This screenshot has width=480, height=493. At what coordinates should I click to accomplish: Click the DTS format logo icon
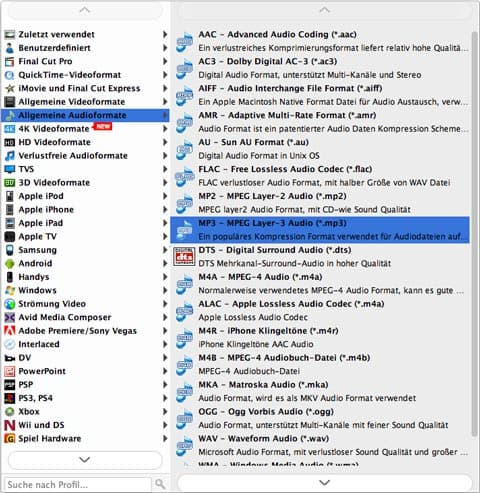click(184, 257)
